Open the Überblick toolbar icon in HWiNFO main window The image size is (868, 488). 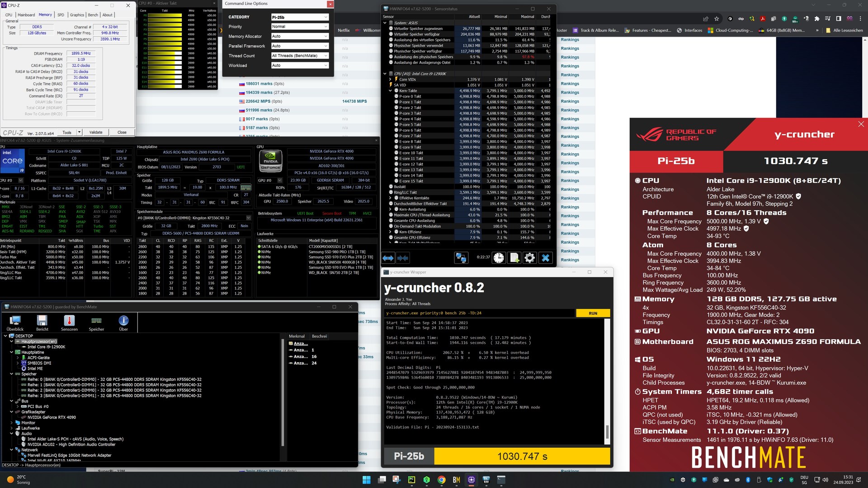click(x=15, y=323)
